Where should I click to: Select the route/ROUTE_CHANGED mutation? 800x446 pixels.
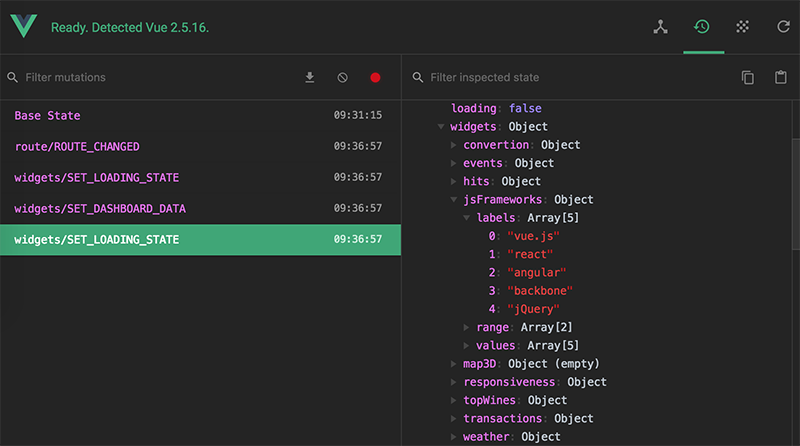(200, 146)
